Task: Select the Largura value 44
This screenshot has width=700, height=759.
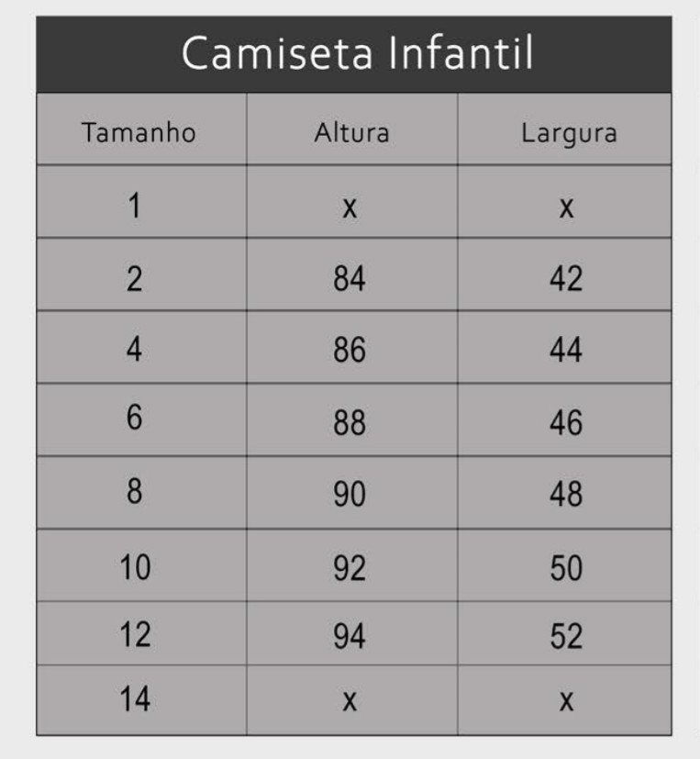Action: [566, 351]
